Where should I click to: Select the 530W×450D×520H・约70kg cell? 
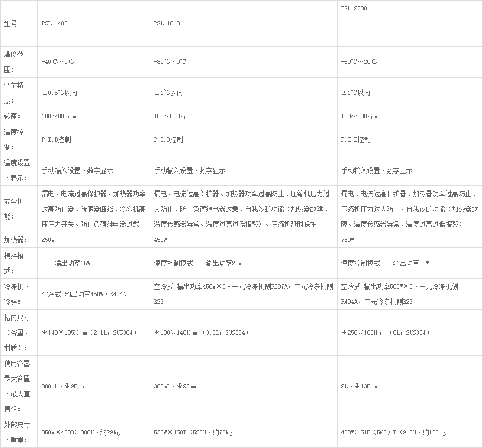pos(193,432)
